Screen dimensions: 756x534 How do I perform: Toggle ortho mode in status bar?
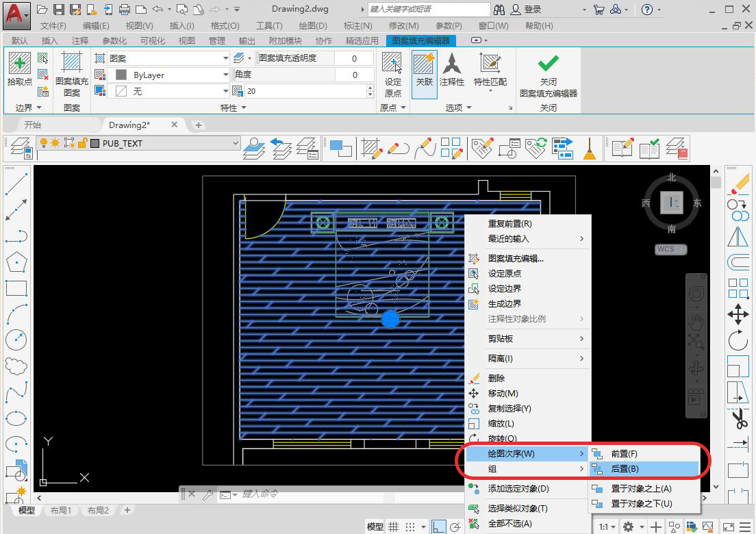coord(438,526)
